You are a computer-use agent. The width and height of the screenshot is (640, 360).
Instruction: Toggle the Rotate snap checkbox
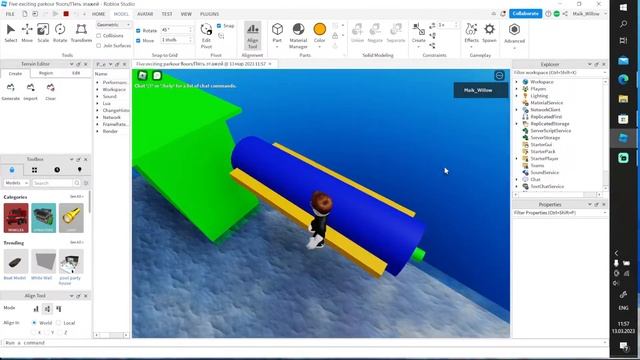[x=138, y=31]
